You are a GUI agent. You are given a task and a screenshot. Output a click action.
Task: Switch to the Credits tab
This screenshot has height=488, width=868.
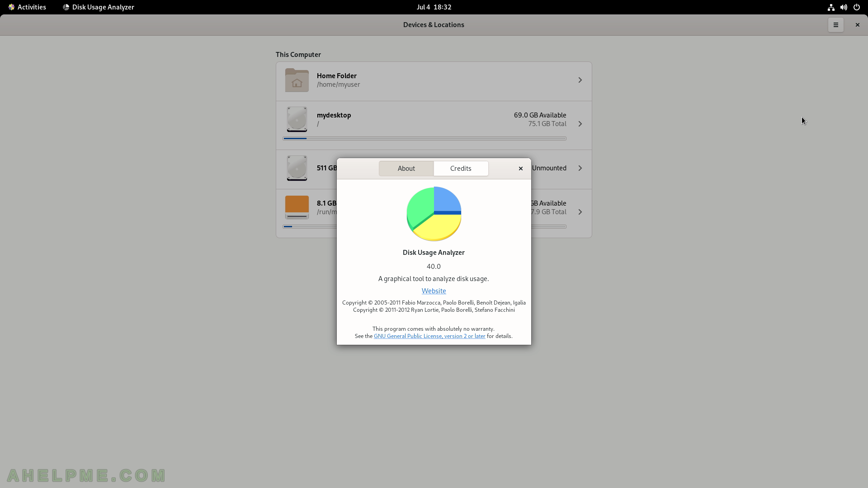coord(461,169)
